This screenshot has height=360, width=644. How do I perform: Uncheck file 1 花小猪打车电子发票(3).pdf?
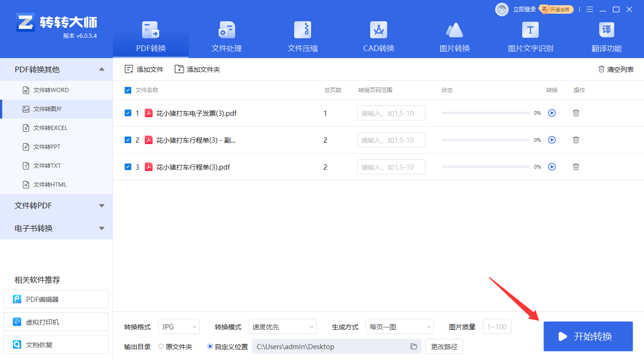(128, 113)
